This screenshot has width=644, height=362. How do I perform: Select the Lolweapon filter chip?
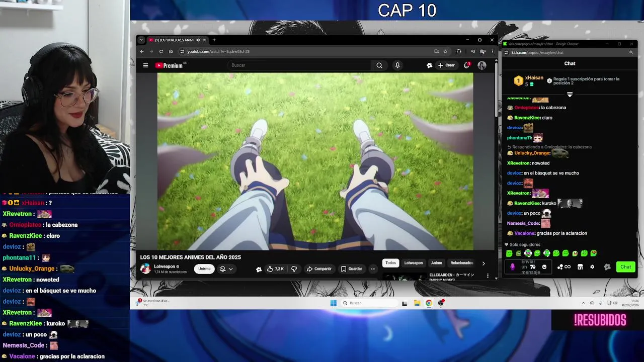(x=414, y=263)
